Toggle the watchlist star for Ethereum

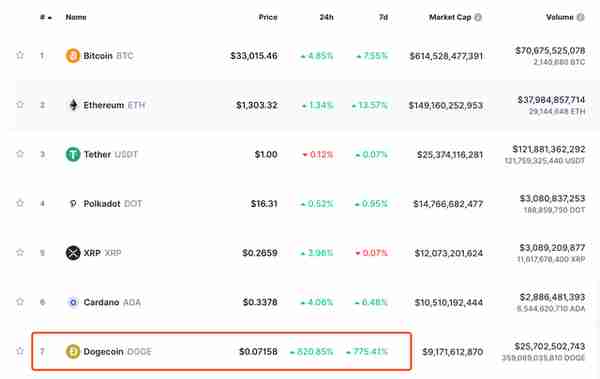[x=20, y=104]
